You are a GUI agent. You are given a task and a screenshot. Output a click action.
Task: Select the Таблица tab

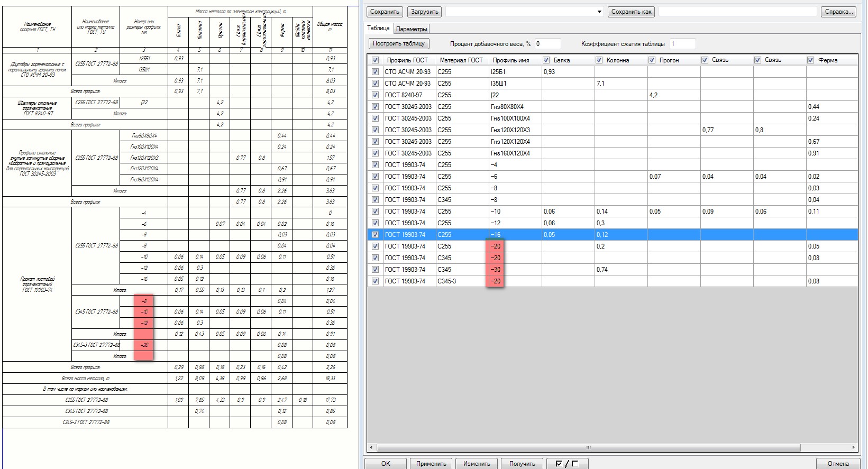coord(378,29)
